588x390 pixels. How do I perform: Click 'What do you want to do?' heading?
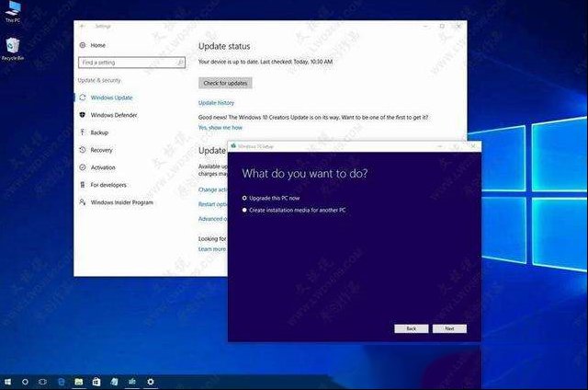(305, 174)
